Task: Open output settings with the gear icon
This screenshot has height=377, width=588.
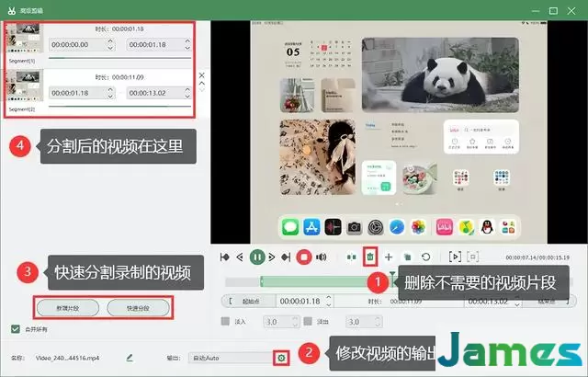Action: [281, 358]
